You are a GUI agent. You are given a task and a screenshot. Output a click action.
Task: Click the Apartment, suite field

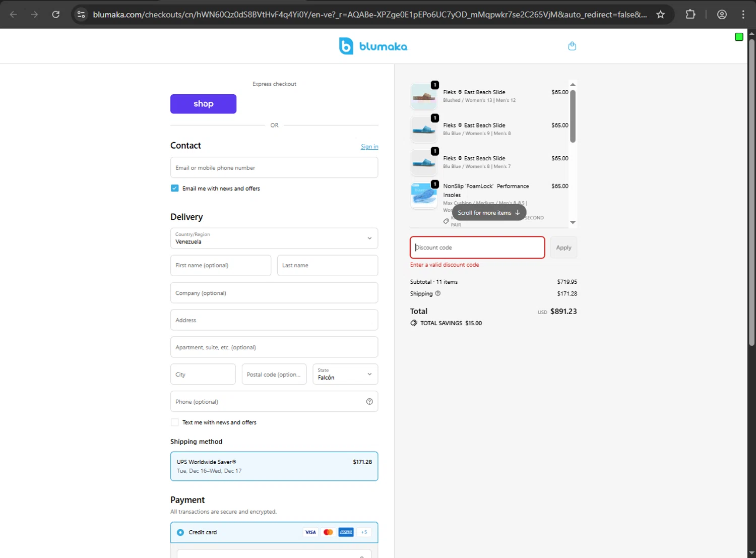point(274,347)
